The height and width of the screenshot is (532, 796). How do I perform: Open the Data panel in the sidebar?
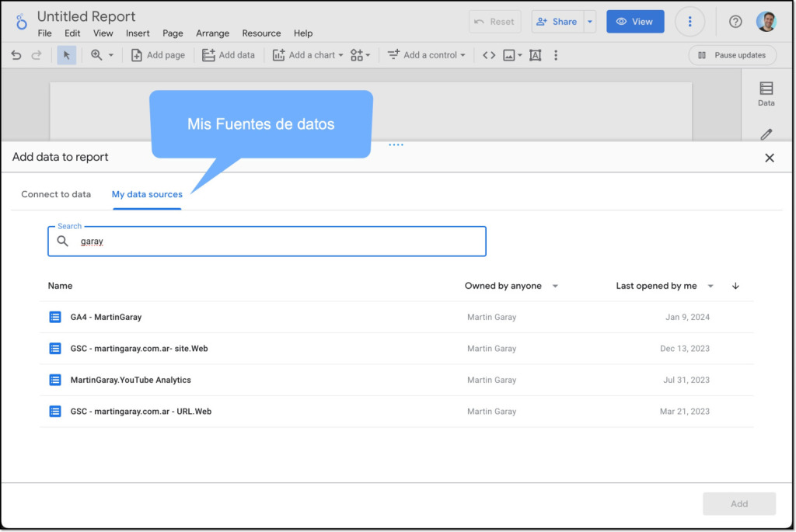(766, 94)
